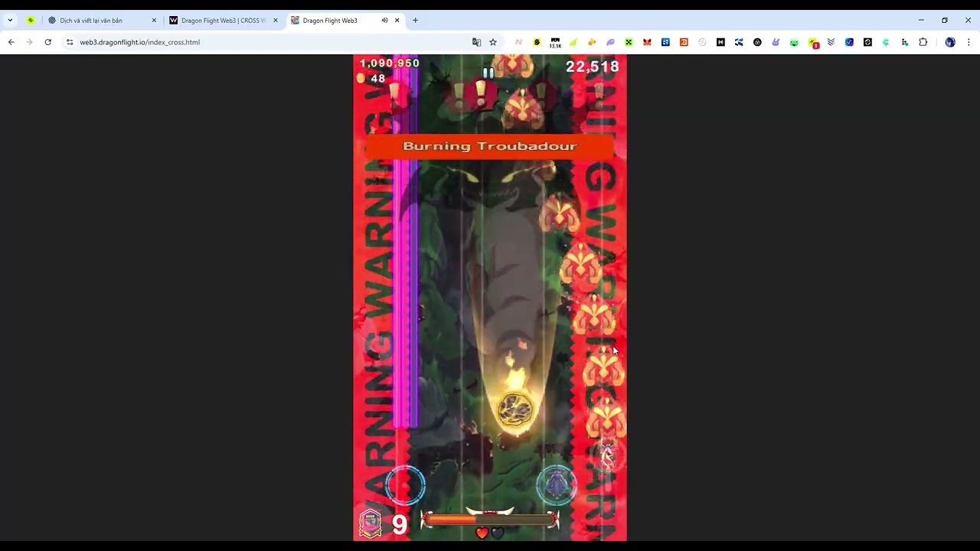Select the active Dragon Flight Web3 tab
Viewport: 980px width, 551px height.
[x=345, y=21]
